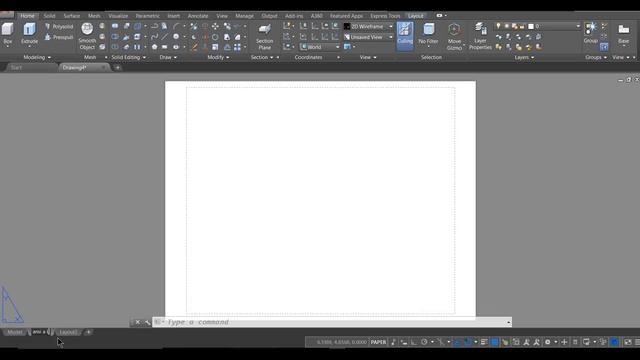Click the application menu button
The width and height of the screenshot is (640, 360).
(7, 15)
